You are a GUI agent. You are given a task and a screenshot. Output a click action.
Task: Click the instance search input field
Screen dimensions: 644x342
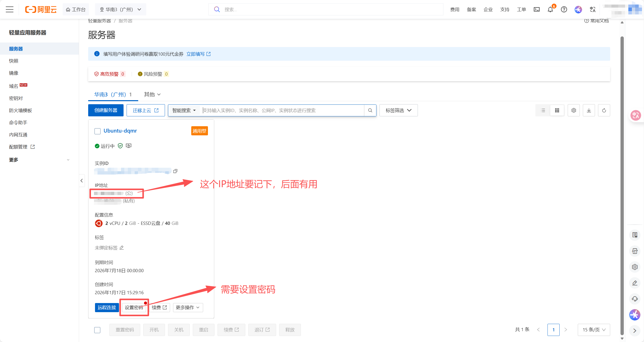coord(282,110)
